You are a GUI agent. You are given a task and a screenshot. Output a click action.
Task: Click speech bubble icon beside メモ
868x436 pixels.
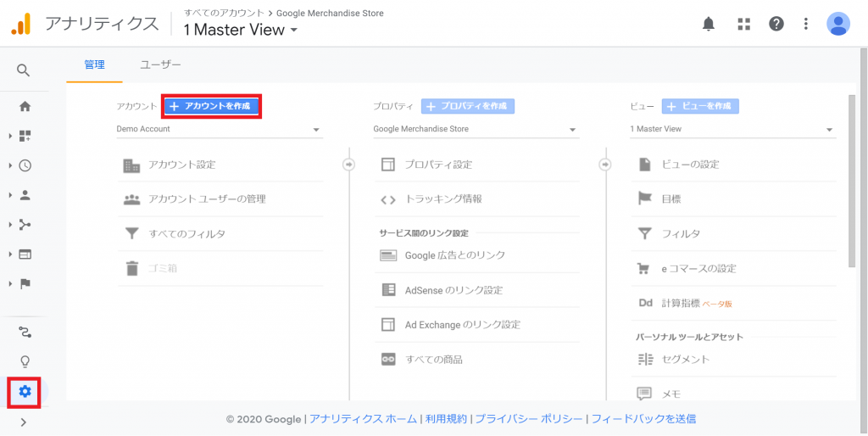coord(644,394)
